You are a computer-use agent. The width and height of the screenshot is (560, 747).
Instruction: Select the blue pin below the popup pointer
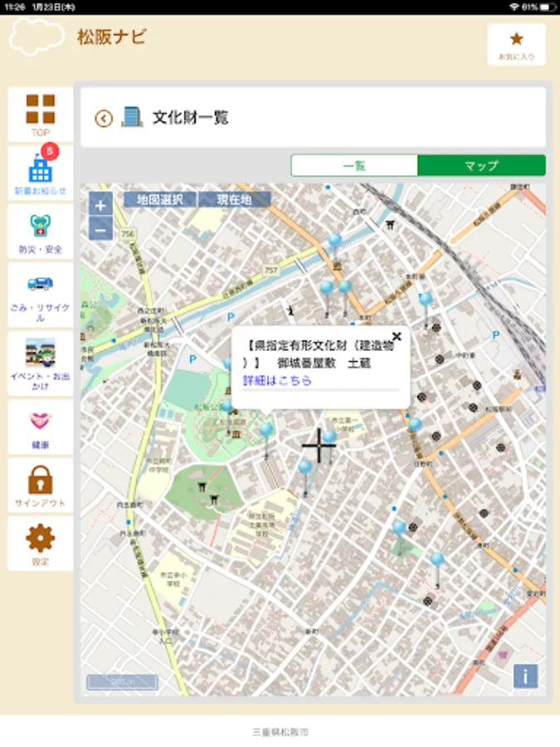point(266,429)
